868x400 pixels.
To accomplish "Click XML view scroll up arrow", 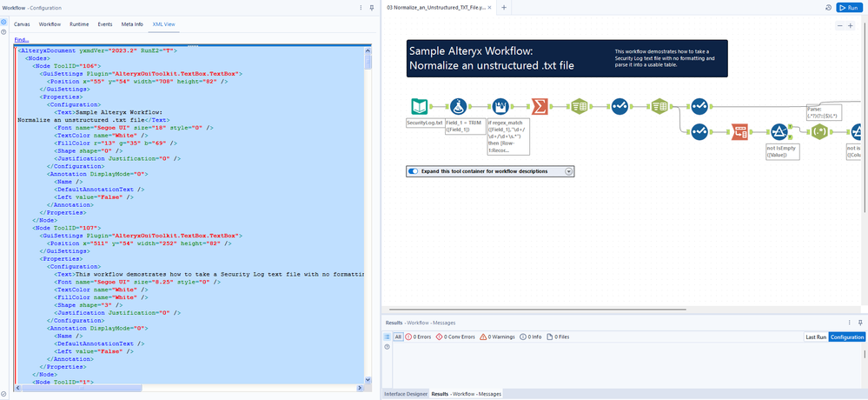I will 368,51.
